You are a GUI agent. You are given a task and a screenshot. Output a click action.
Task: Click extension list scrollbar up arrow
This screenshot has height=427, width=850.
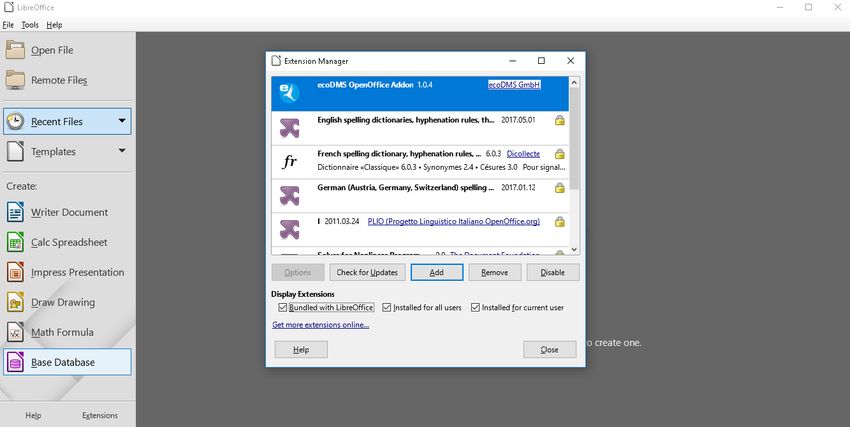pos(574,82)
